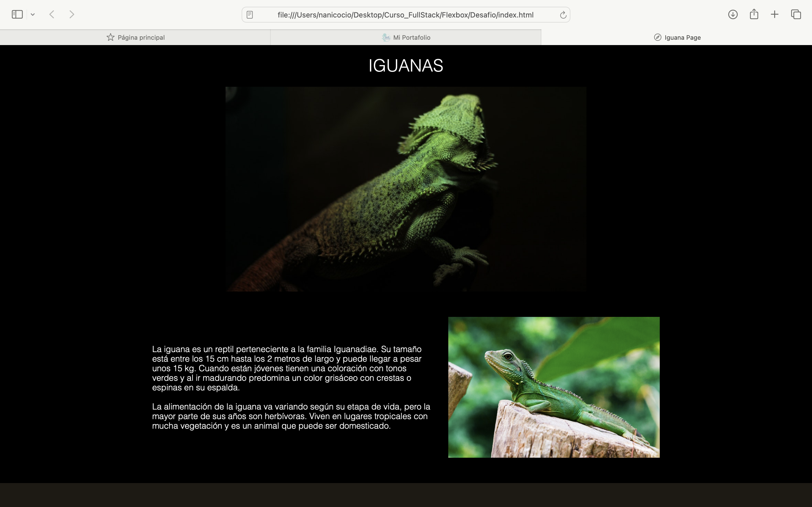Viewport: 812px width, 507px height.
Task: Reload the page with refresh icon
Action: click(x=563, y=15)
